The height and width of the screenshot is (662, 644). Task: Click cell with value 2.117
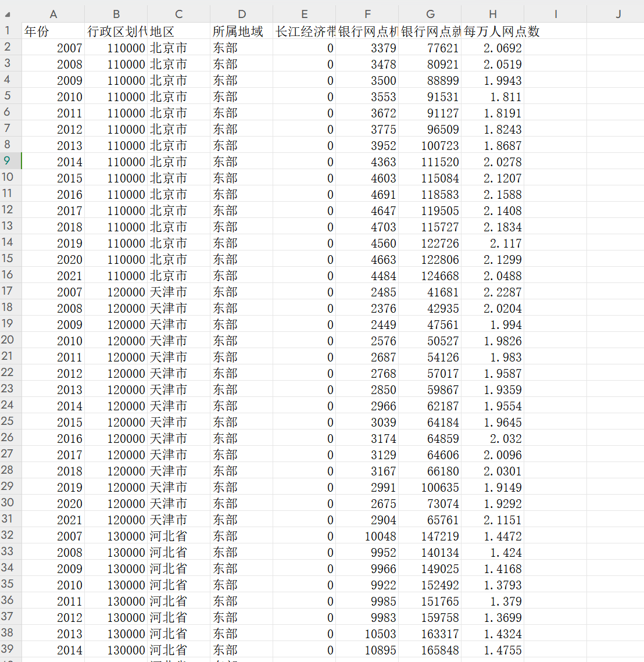[493, 243]
